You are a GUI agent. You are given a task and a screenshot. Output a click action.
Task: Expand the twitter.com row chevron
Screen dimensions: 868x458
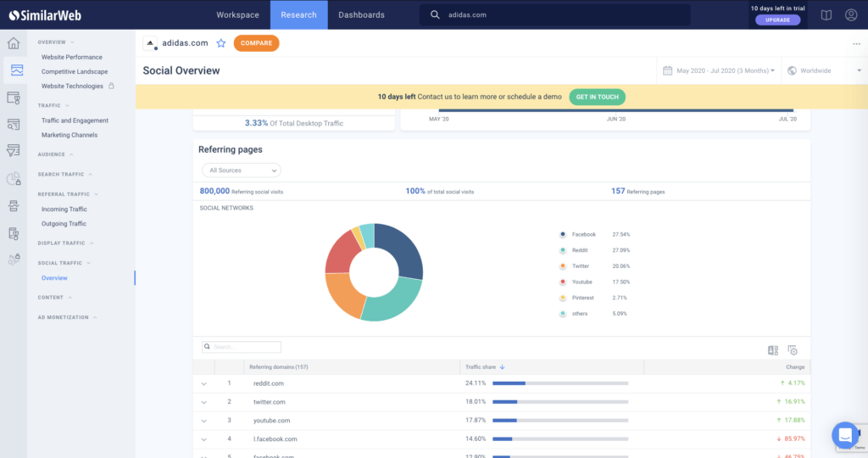click(x=203, y=403)
